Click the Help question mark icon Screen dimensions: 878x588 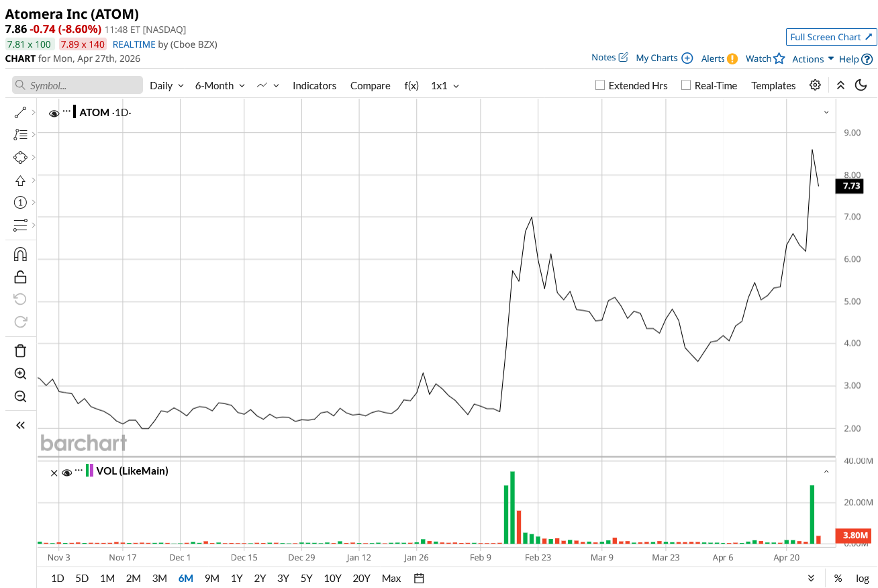[x=867, y=59]
